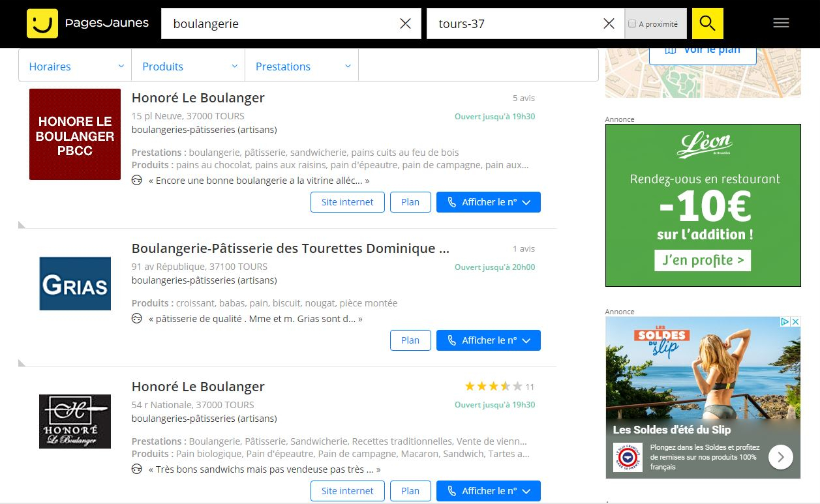Screen dimensions: 820x504
Task: Open Site internet for 15 pl Neuve bakery
Action: pyautogui.click(x=348, y=202)
